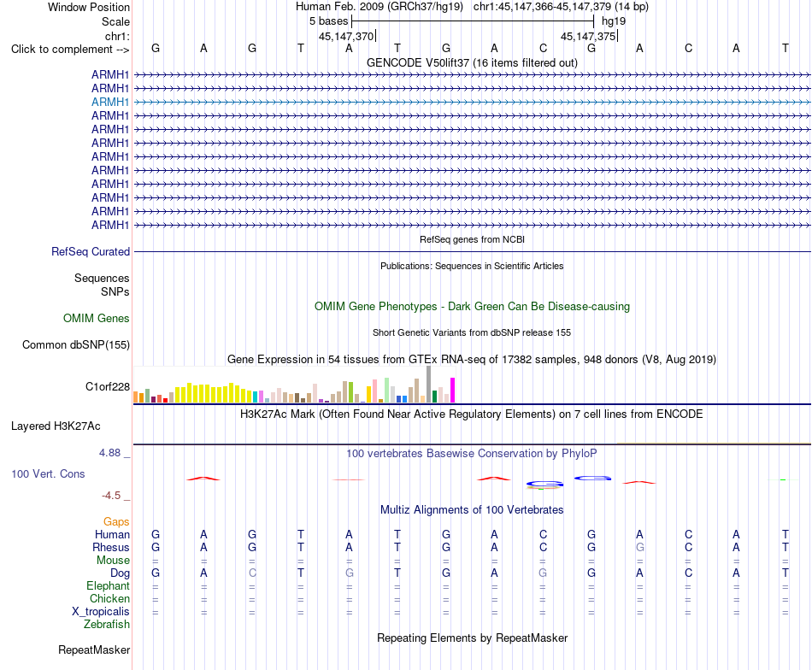The image size is (812, 670).
Task: Click the "Window Position" label
Action: 89,7
